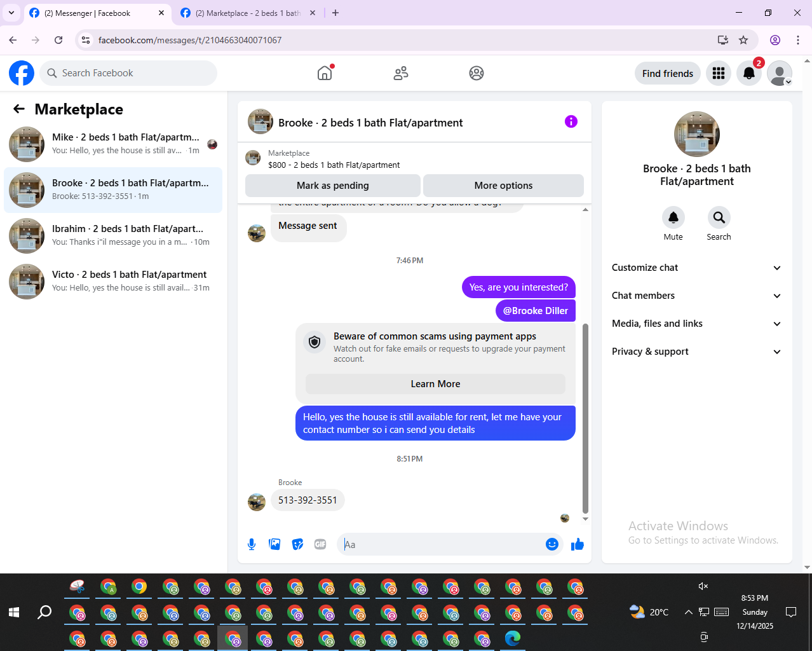The image size is (812, 651).
Task: Open the Windows Start button
Action: [14, 612]
